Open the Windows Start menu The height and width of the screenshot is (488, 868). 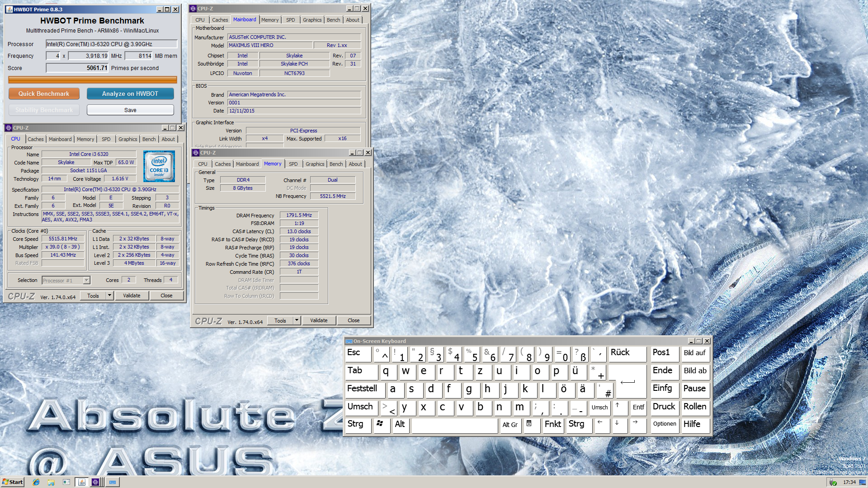pos(13,482)
